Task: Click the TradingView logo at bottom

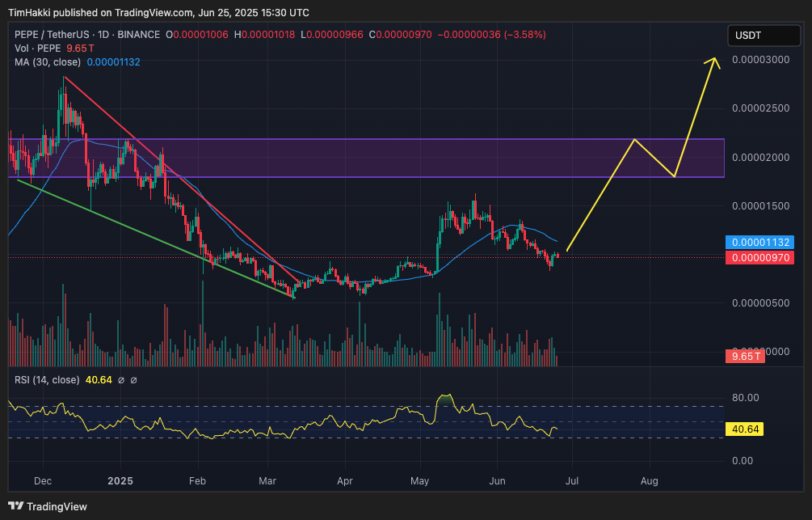Action: (x=48, y=506)
